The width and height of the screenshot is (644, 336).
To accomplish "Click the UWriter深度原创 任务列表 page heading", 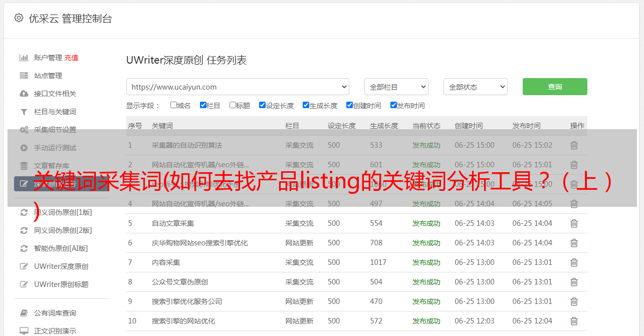I will pyautogui.click(x=186, y=61).
